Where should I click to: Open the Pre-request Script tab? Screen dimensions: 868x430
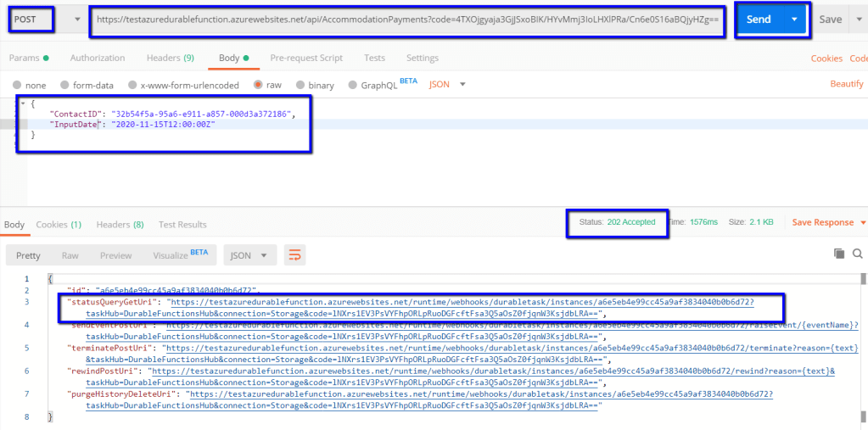pyautogui.click(x=306, y=59)
